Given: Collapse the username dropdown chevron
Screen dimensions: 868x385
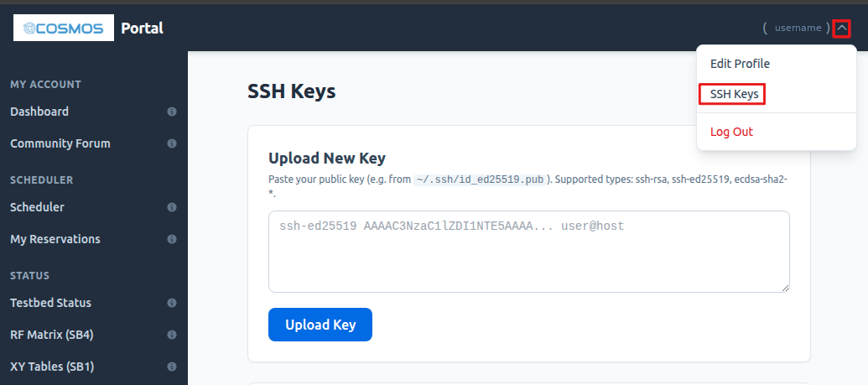Looking at the screenshot, I should 841,29.
